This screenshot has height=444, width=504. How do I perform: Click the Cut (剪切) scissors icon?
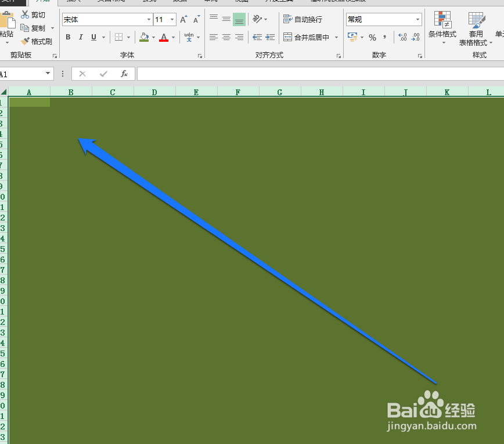click(25, 15)
